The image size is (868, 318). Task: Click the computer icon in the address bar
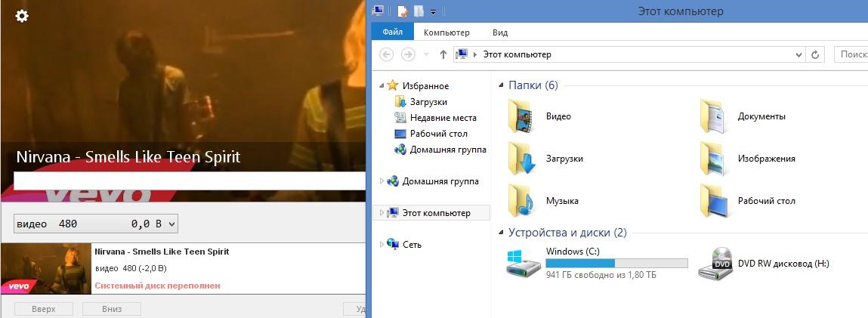(x=462, y=54)
